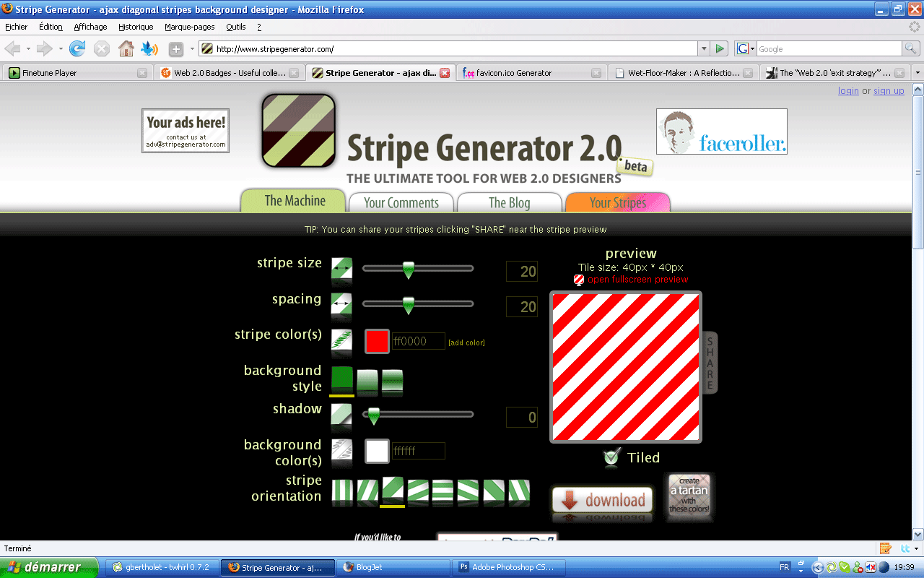
Task: Open the Marque-pages menu
Action: [x=189, y=27]
